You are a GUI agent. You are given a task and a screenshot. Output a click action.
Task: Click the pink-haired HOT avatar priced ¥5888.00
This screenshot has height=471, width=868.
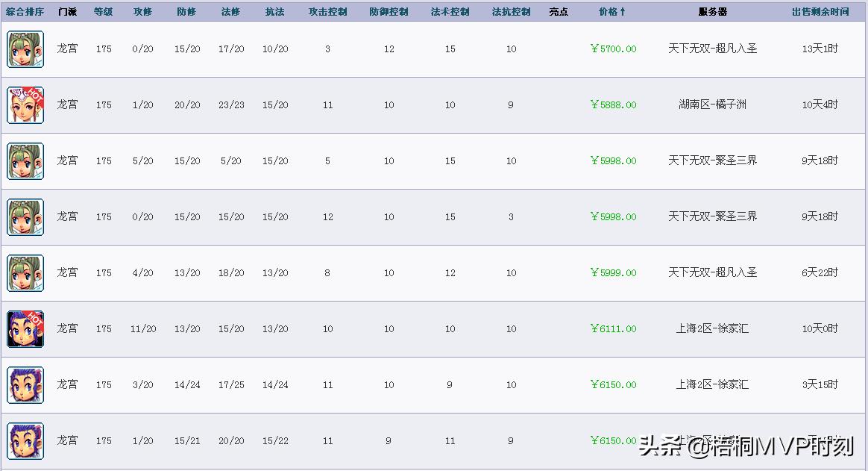(25, 105)
